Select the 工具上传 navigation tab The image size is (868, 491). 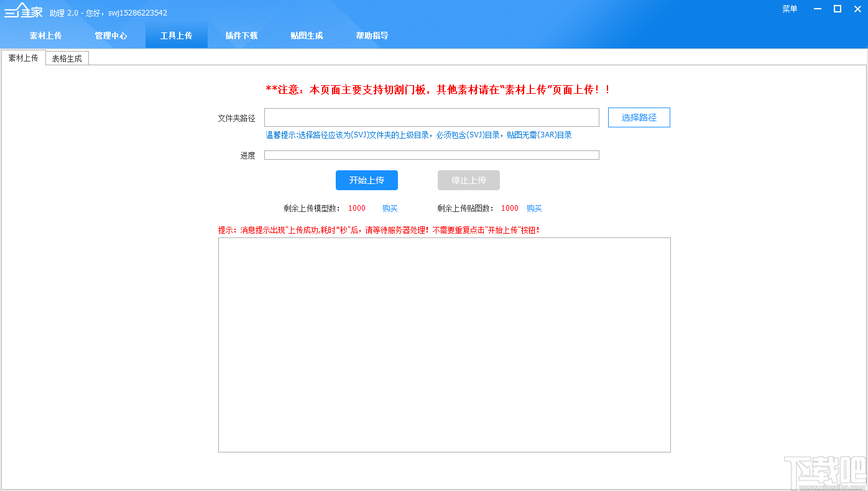176,35
